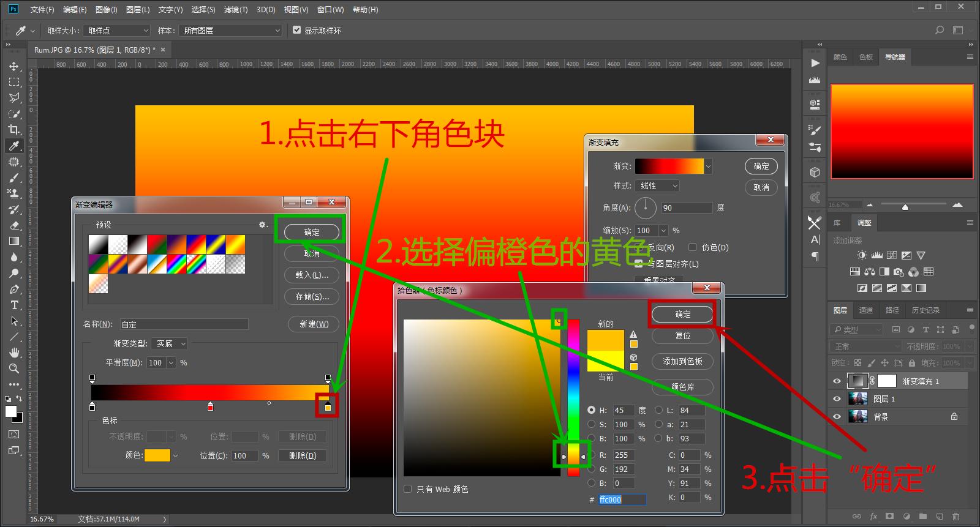Open the 3D cube panel icon
The width and height of the screenshot is (980, 527).
815,173
